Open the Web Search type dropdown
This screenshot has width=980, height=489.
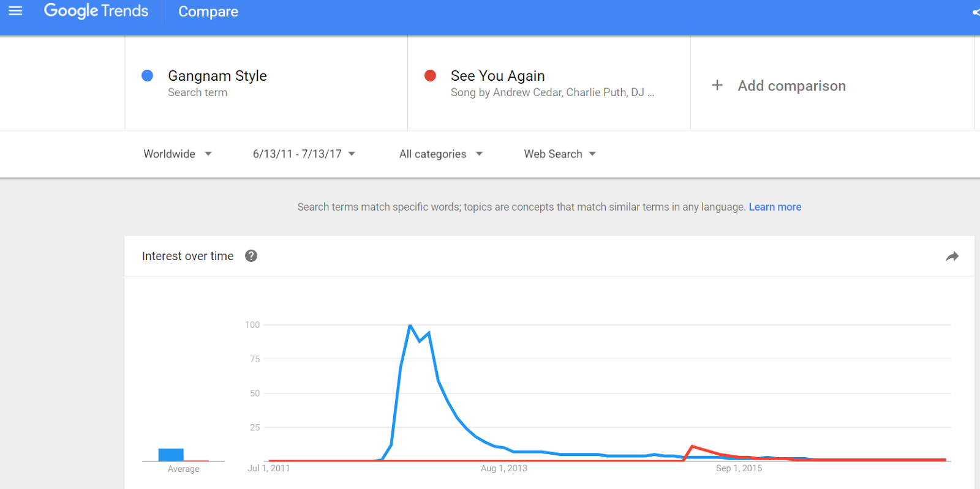pyautogui.click(x=560, y=154)
